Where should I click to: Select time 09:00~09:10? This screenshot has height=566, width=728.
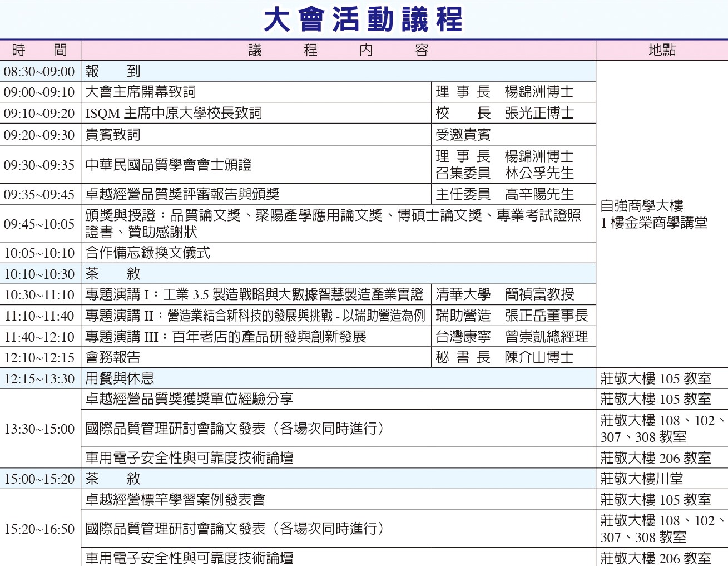coord(39,92)
